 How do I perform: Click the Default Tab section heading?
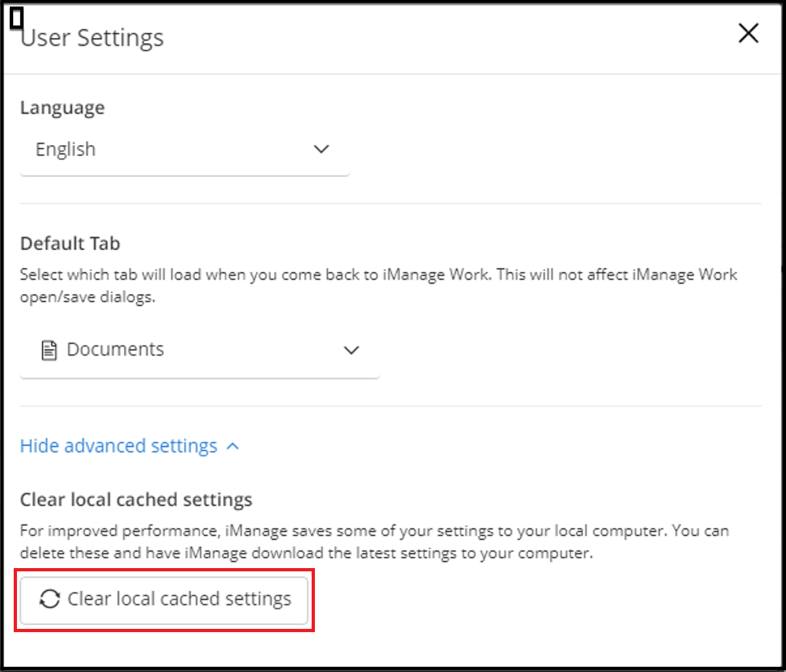click(70, 243)
